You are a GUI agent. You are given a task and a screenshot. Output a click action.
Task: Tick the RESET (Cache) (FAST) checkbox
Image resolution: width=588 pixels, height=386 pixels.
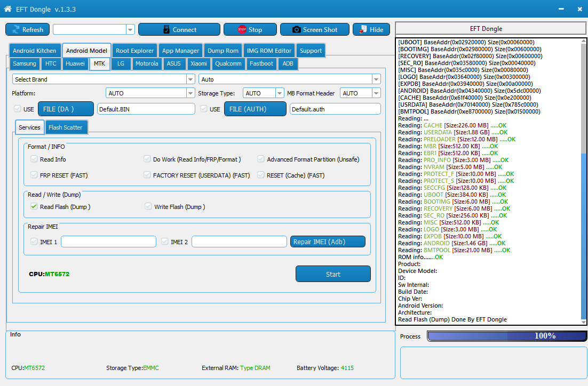pos(260,175)
